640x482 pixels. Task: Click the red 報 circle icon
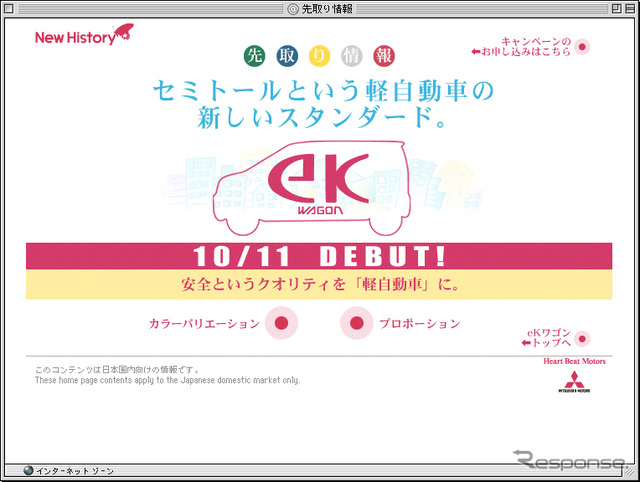[384, 56]
